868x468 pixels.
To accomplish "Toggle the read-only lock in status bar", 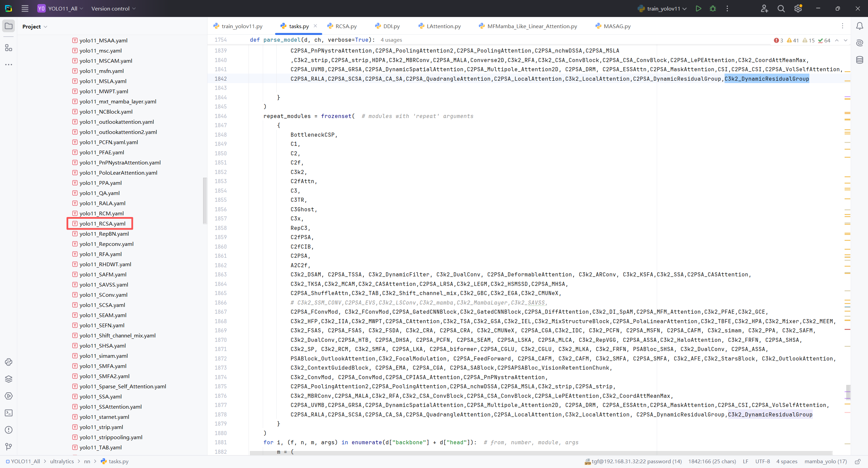I will tap(857, 462).
